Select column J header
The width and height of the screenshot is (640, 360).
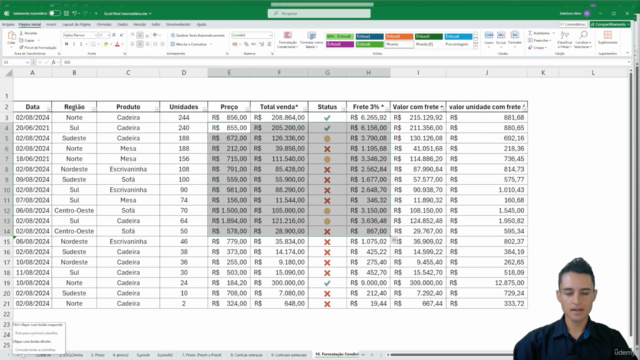point(487,73)
